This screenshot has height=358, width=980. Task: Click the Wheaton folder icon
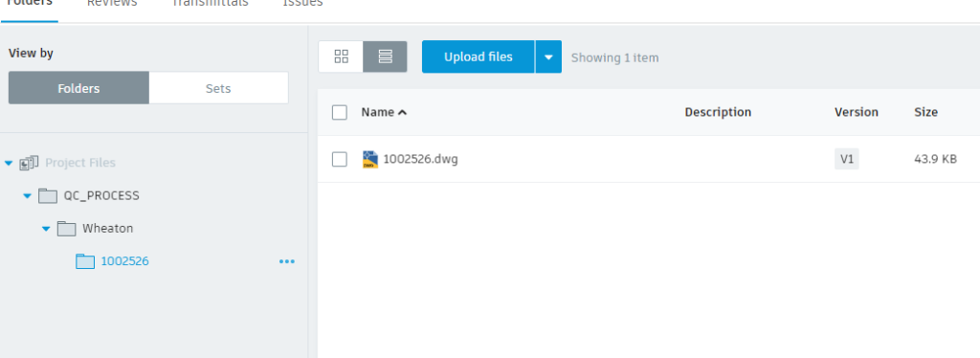[x=66, y=229]
